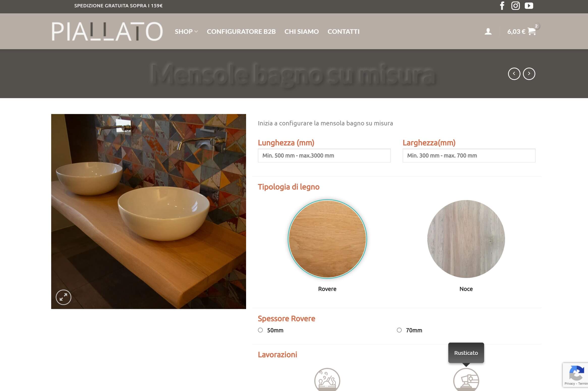This screenshot has height=391, width=588.
Task: Choose the Rovere wood swatch
Action: tap(327, 239)
